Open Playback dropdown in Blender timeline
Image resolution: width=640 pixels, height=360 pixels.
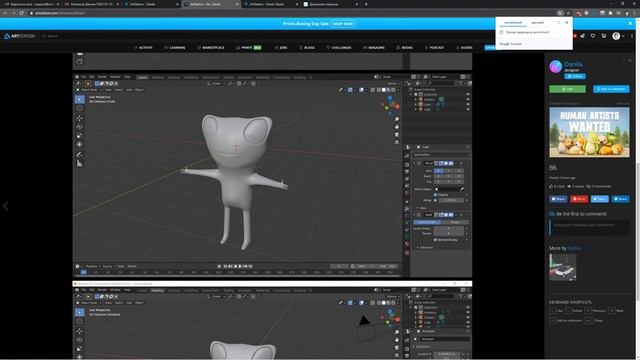point(92,266)
